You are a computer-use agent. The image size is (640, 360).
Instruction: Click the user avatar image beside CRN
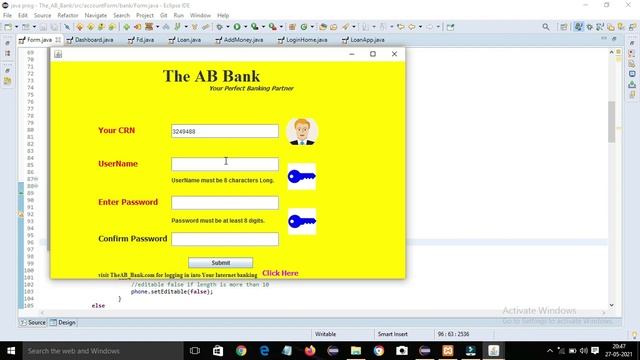pos(302,132)
